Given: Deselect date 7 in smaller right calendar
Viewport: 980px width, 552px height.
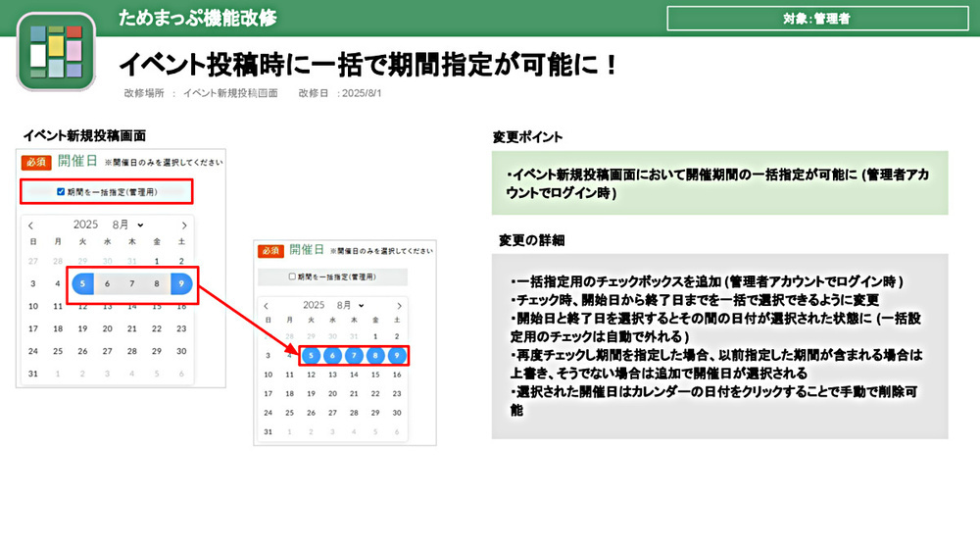Looking at the screenshot, I should coord(354,356).
